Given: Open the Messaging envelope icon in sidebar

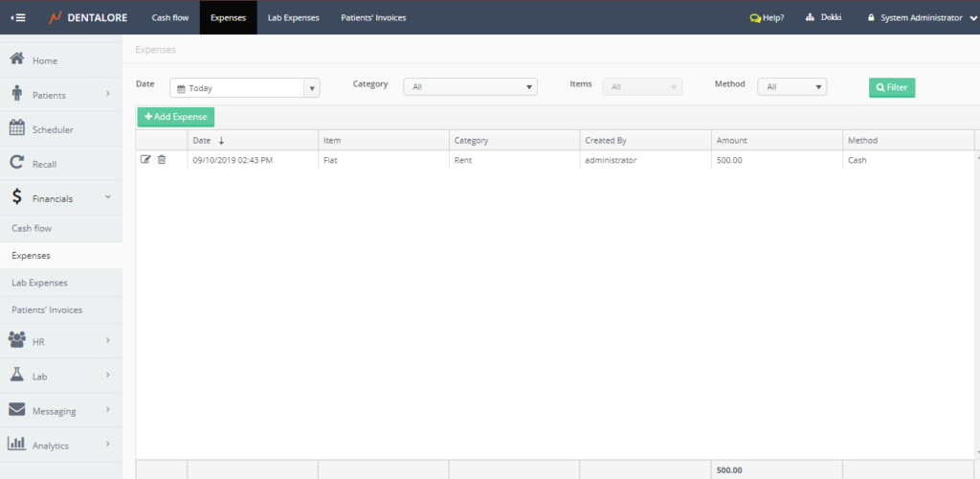Looking at the screenshot, I should click(x=17, y=410).
